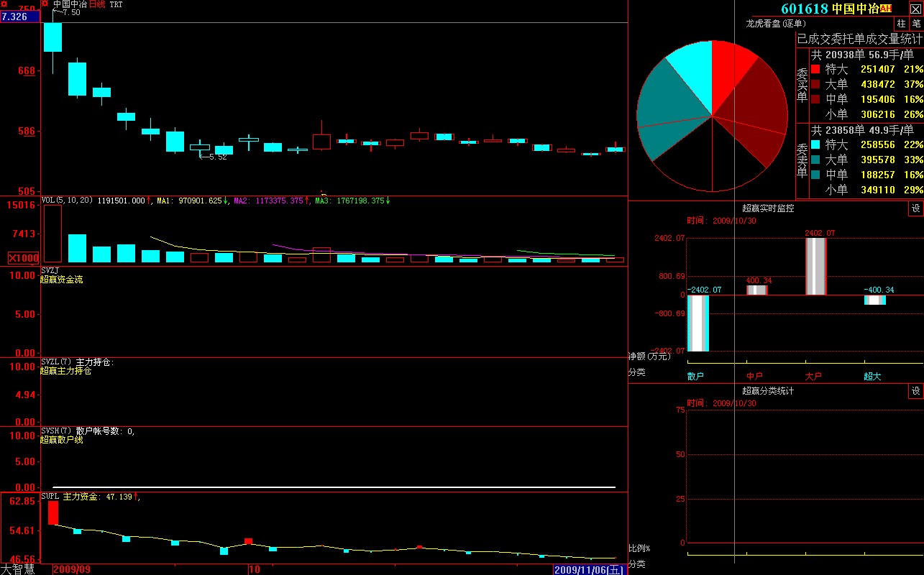Click the 7.326 price box on the axis
Image resolution: width=924 pixels, height=575 pixels.
pyautogui.click(x=19, y=17)
